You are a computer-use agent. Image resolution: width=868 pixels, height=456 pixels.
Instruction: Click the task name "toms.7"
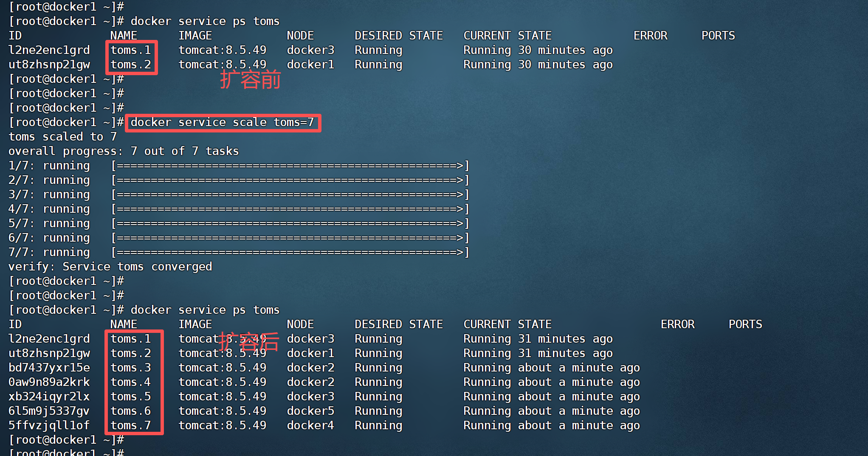131,425
